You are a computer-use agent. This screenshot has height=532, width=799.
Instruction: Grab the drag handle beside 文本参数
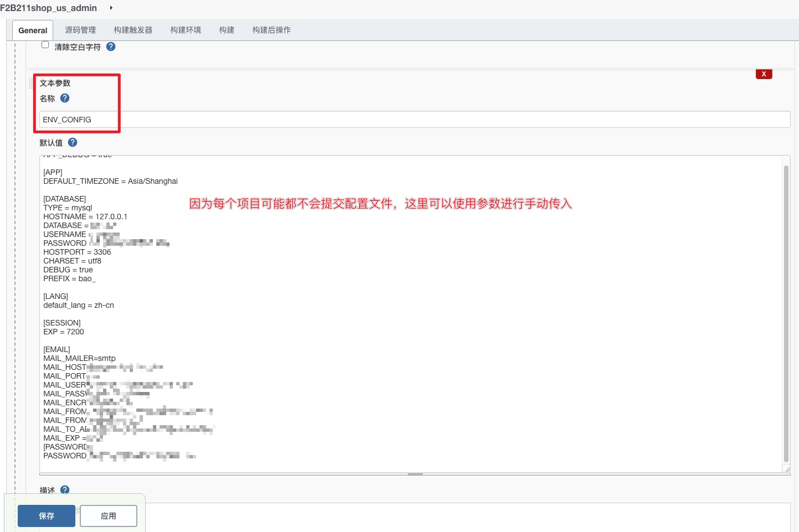pyautogui.click(x=31, y=83)
